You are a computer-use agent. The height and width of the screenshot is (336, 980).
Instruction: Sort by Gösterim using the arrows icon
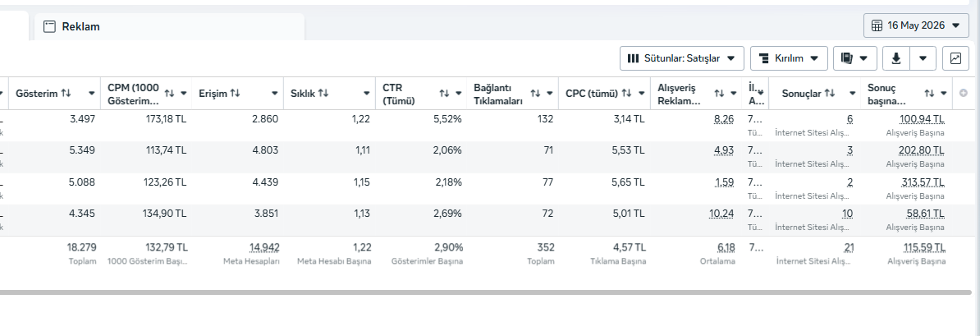(66, 93)
